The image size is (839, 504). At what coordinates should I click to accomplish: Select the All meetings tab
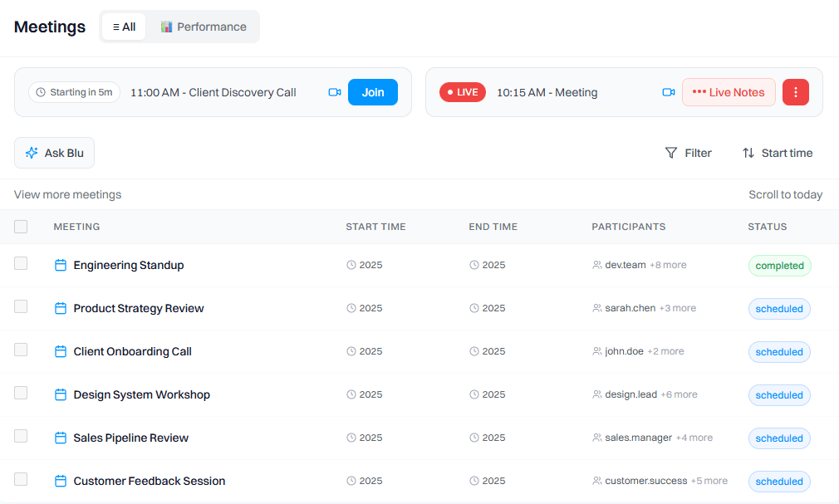click(123, 27)
